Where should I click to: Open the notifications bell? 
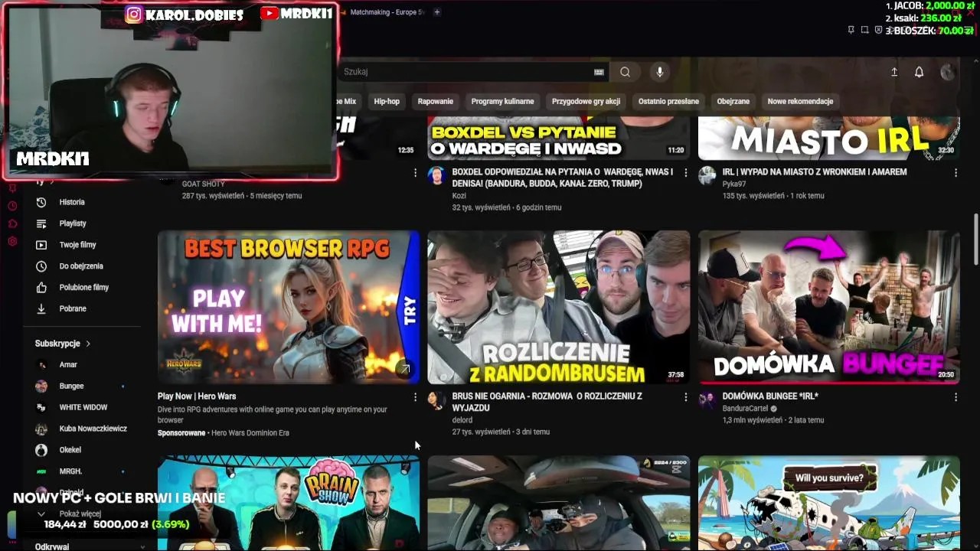point(919,72)
